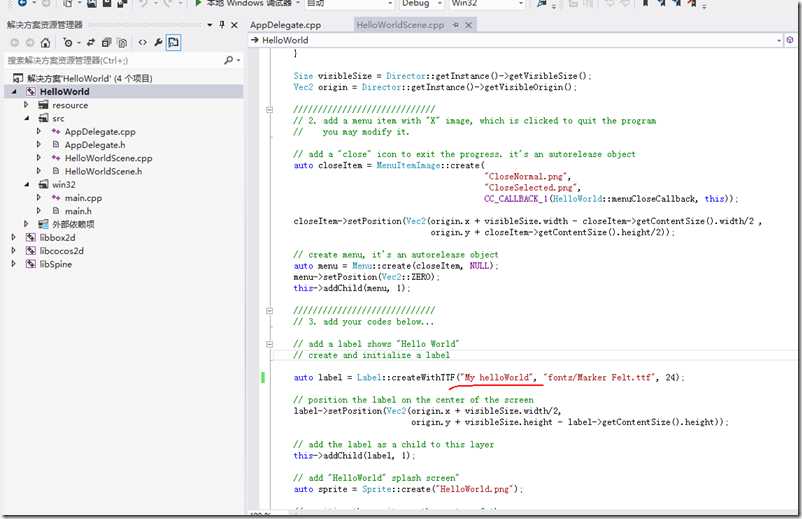Image resolution: width=802 pixels, height=519 pixels.
Task: Click the 外部依赖项 icon
Action: (43, 224)
